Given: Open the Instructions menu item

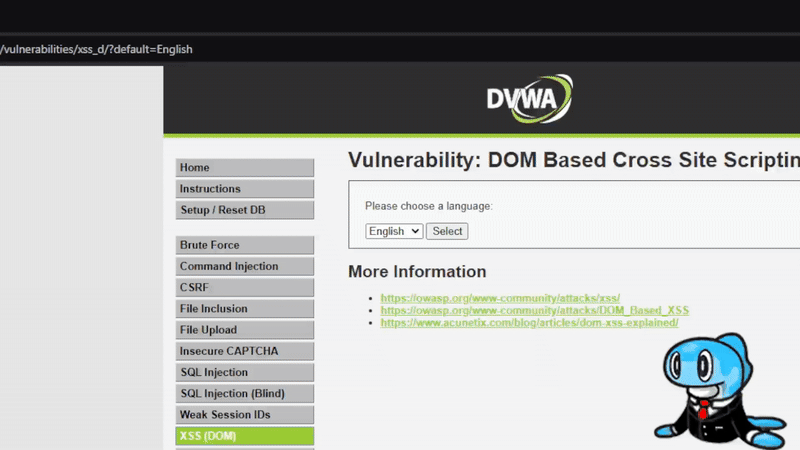Looking at the screenshot, I should point(245,189).
